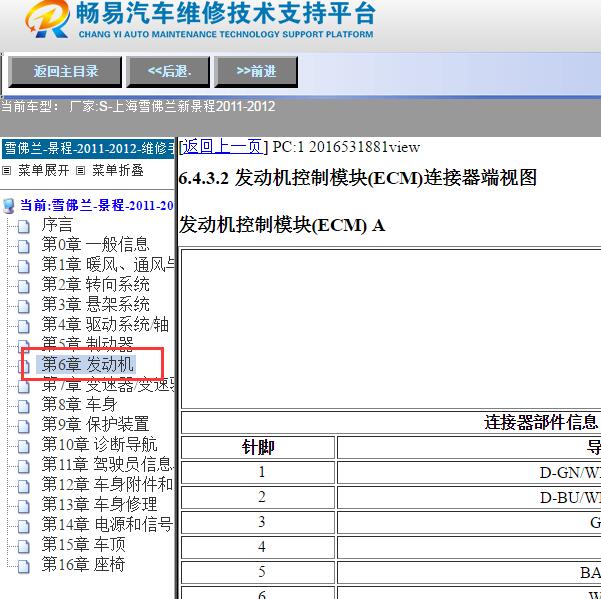
Task: Click the page icon beside 第12章 车身附件
Action: 24,486
